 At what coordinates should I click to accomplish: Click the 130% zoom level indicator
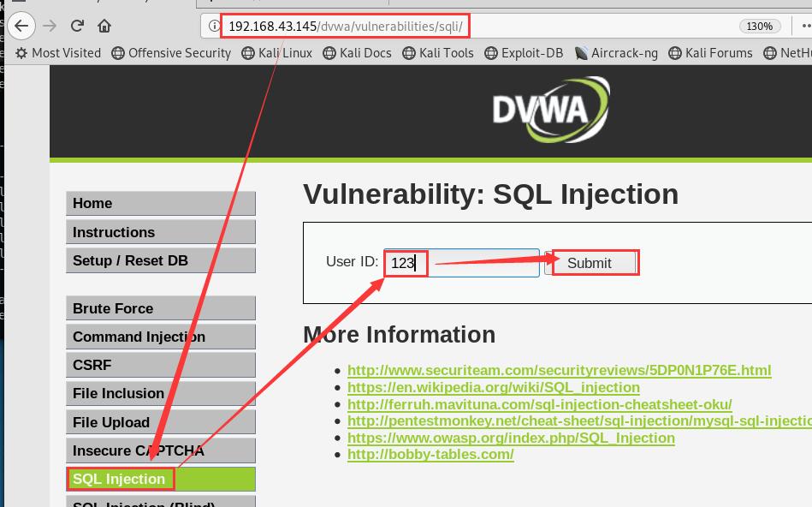760,26
